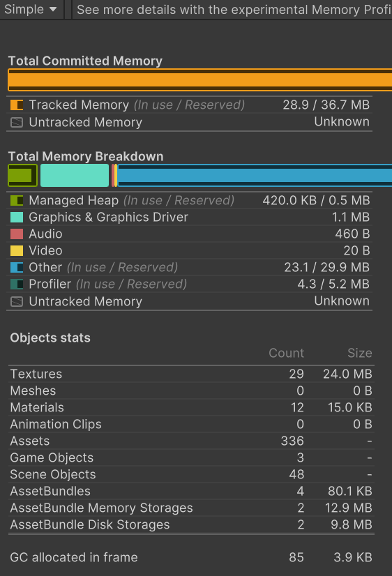Screen dimensions: 392x576
Task: Select the blue Other memory bar segment
Action: click(x=255, y=176)
